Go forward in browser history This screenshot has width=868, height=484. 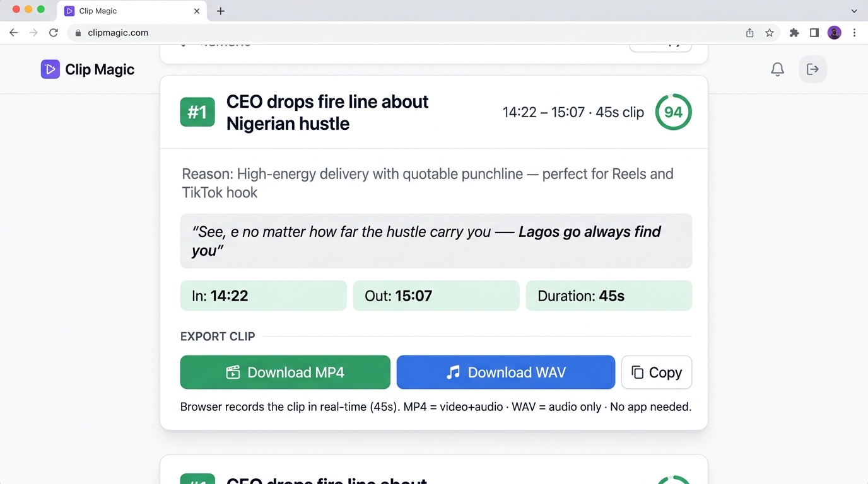tap(33, 33)
